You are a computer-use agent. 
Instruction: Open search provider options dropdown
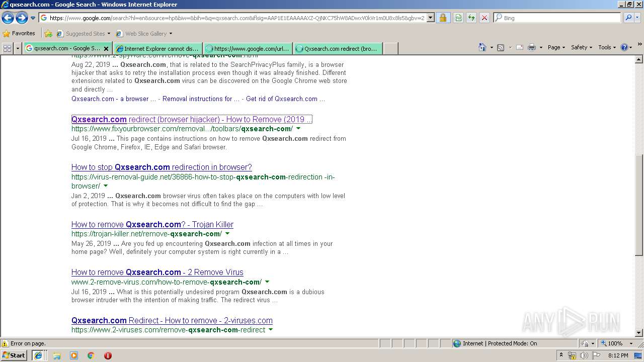[637, 18]
